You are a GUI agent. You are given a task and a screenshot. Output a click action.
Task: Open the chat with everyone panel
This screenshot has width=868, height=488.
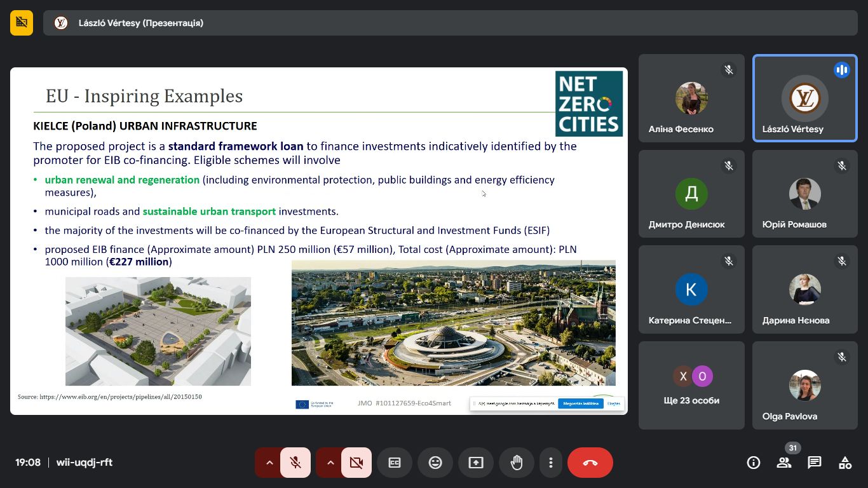815,463
